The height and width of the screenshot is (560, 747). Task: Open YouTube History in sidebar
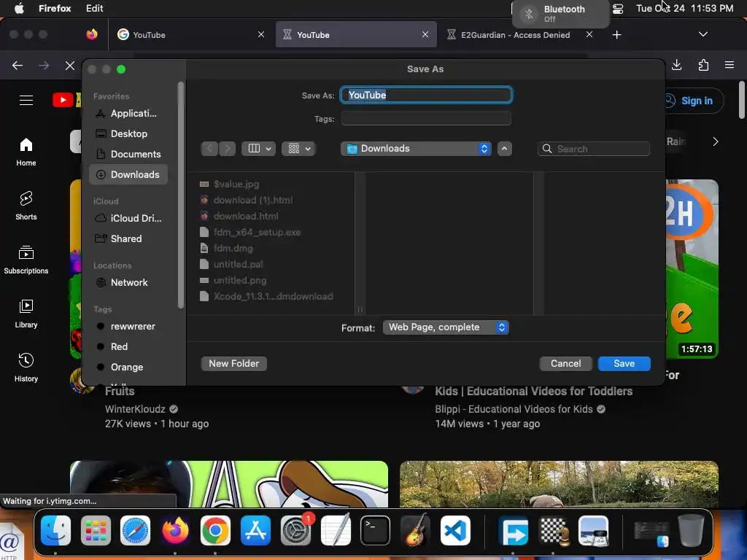[x=26, y=367]
